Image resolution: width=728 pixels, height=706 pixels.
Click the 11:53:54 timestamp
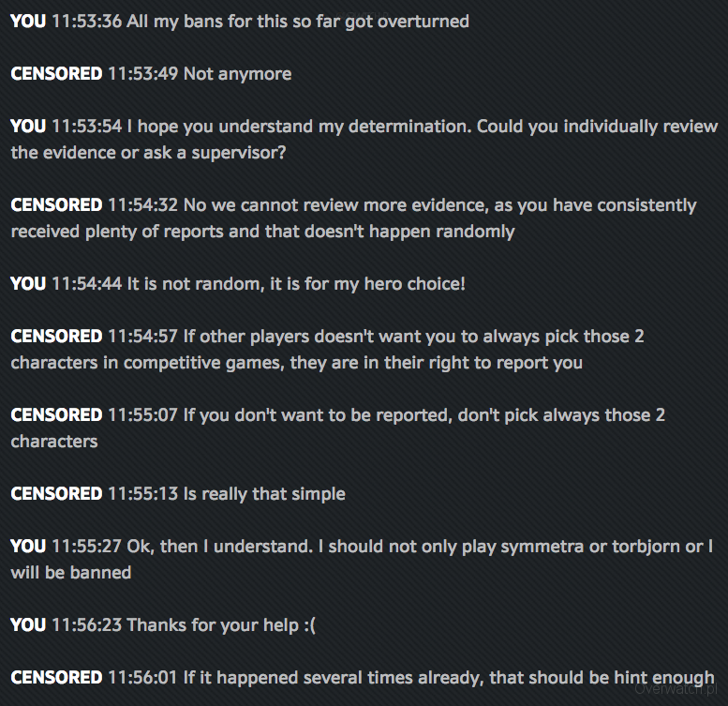tap(86, 126)
